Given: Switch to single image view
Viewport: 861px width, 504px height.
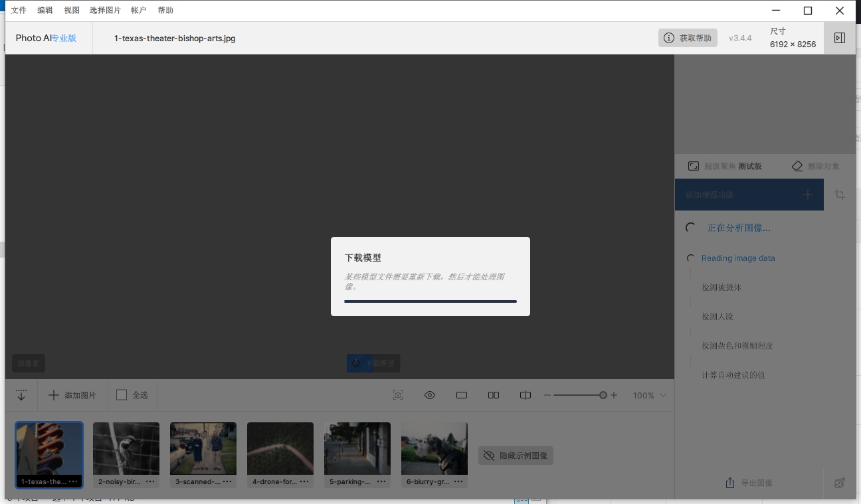Looking at the screenshot, I should pyautogui.click(x=462, y=395).
